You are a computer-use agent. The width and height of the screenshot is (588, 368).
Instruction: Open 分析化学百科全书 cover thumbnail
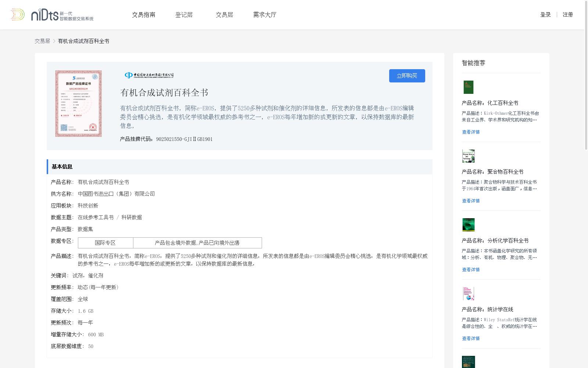(469, 225)
